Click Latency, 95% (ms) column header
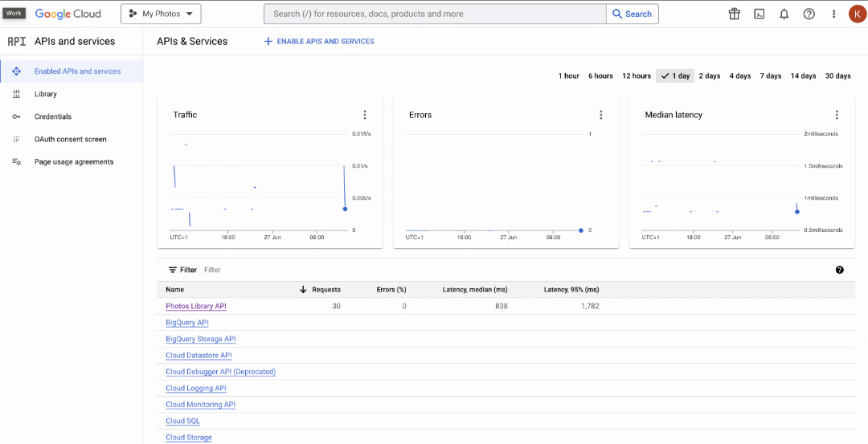The height and width of the screenshot is (444, 868). [571, 289]
